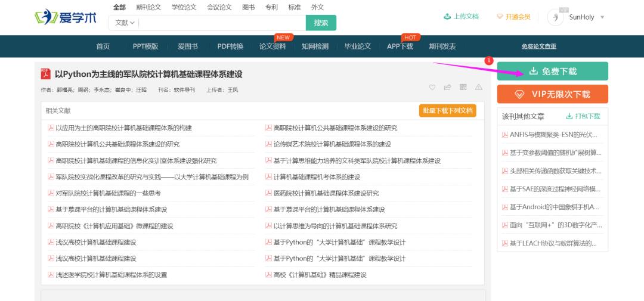Click the 爱学术 site logo
Image resolution: width=644 pixels, height=301 pixels.
(66, 17)
